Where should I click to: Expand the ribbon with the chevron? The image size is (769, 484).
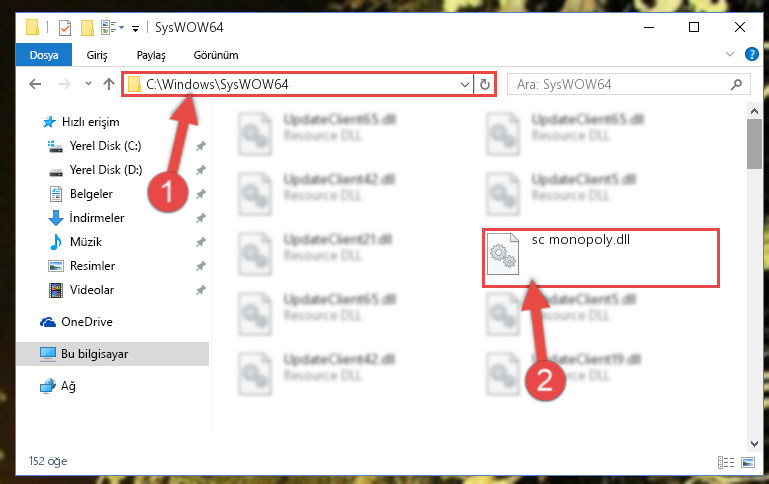(730, 54)
